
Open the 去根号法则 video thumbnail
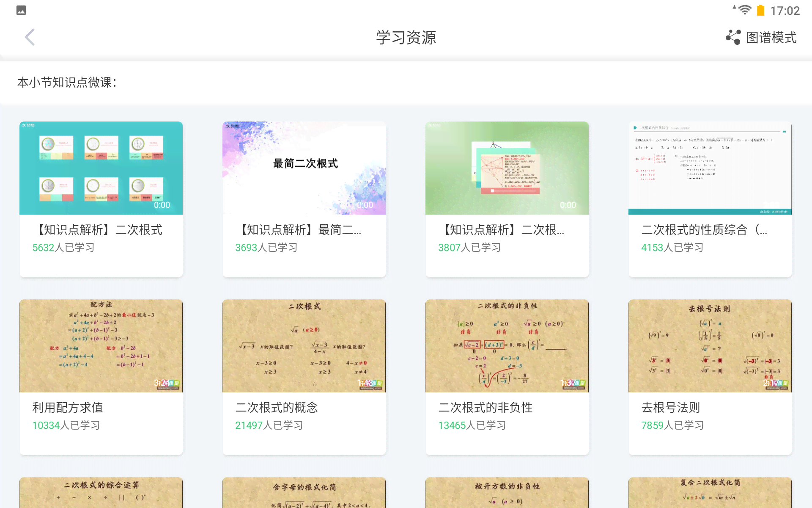point(710,346)
